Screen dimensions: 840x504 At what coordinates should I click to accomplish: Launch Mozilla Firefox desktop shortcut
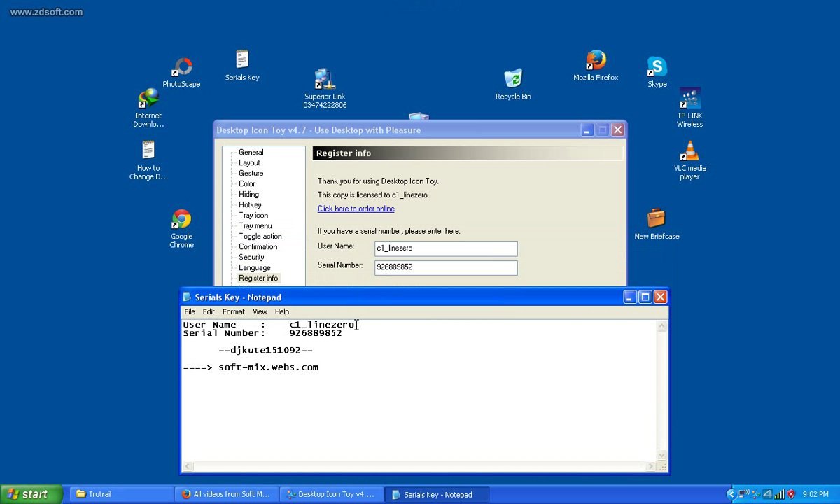[x=596, y=66]
